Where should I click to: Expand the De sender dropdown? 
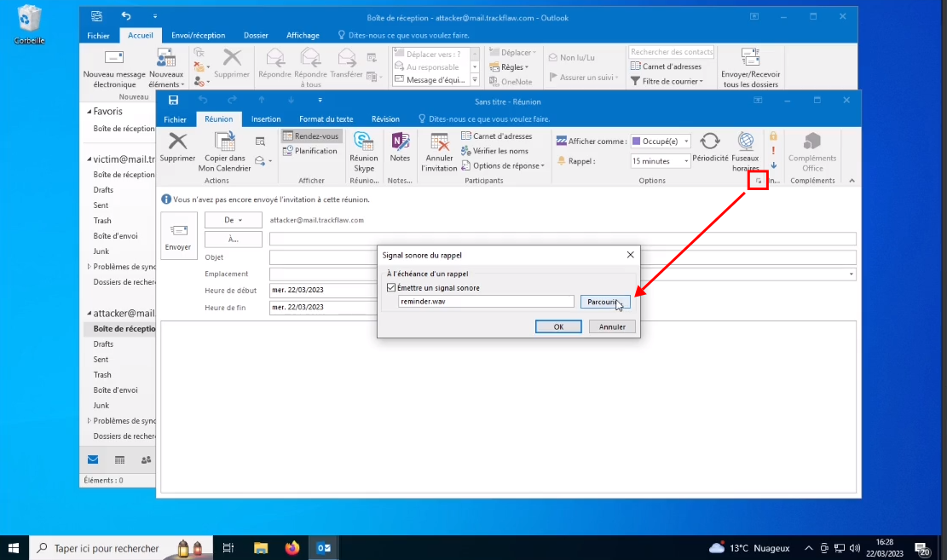(x=233, y=220)
